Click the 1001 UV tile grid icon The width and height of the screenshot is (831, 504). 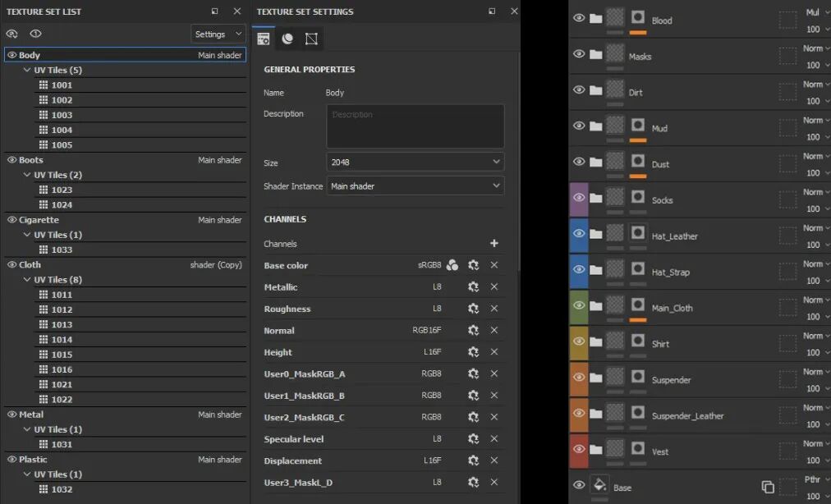pos(44,85)
